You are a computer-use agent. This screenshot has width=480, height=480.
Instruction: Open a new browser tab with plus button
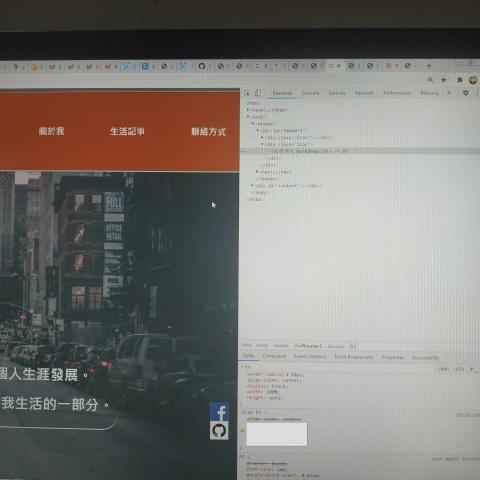pos(429,66)
